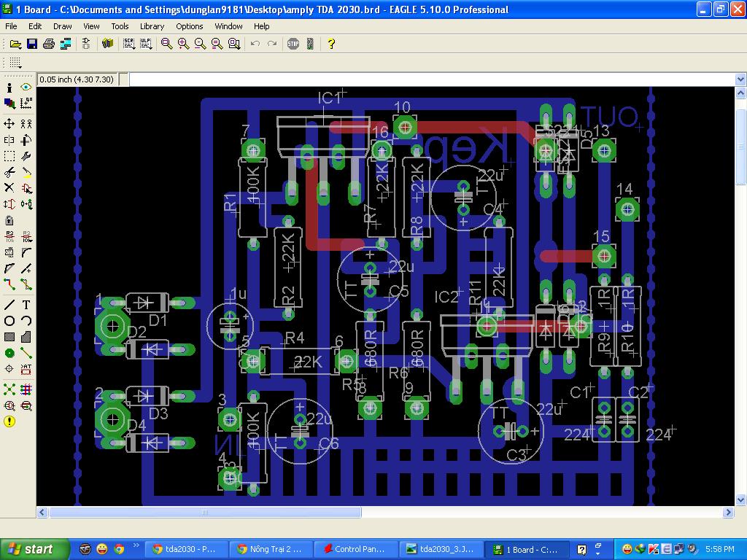Screen dimensions: 747x560
Task: Open the Grid settings dropdown
Action: point(15,63)
